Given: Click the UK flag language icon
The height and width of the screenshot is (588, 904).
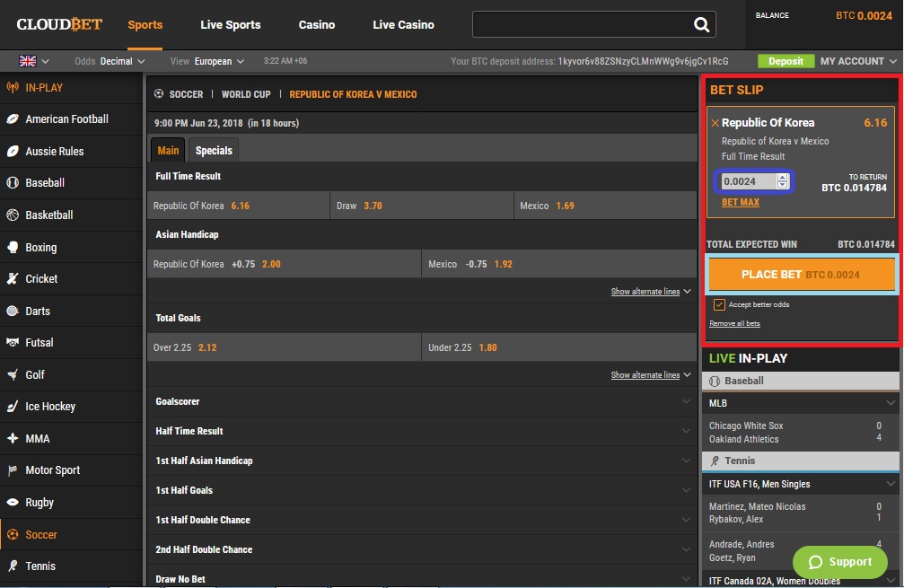Looking at the screenshot, I should pos(28,61).
